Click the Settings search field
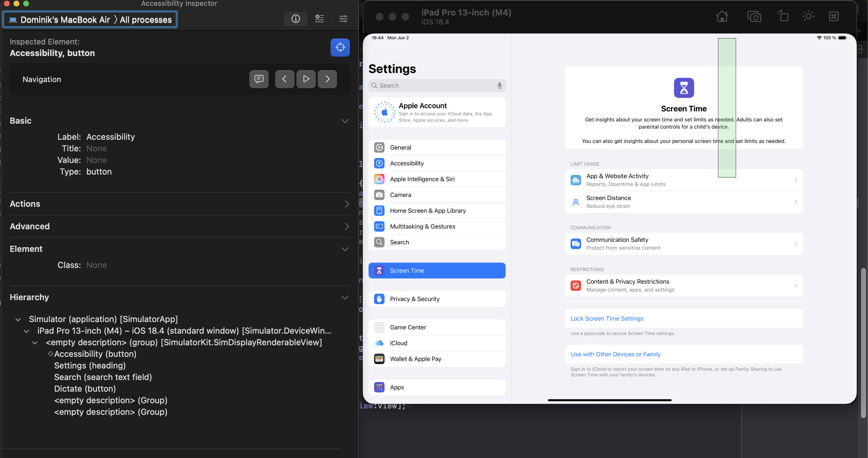The width and height of the screenshot is (868, 458). click(x=437, y=86)
